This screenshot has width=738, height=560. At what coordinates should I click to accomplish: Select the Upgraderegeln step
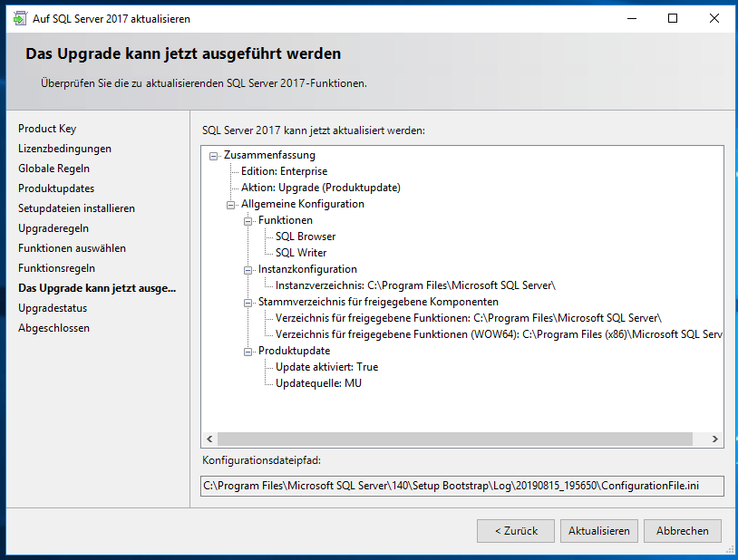pyautogui.click(x=53, y=228)
